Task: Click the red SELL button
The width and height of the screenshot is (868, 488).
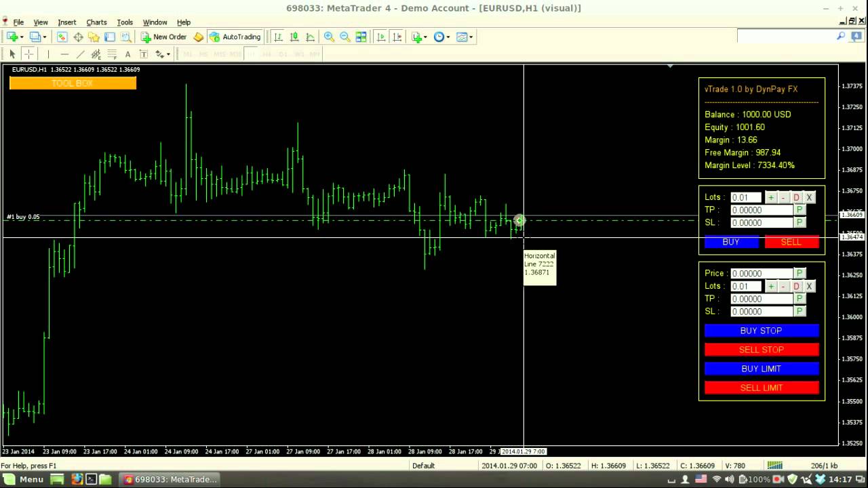Action: 791,242
